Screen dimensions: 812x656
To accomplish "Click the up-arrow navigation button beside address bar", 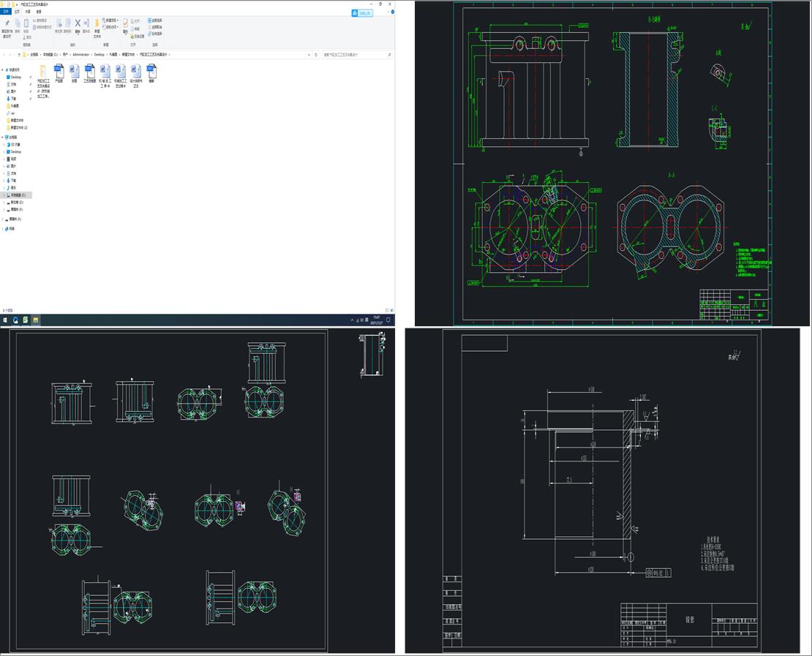I will 18,54.
